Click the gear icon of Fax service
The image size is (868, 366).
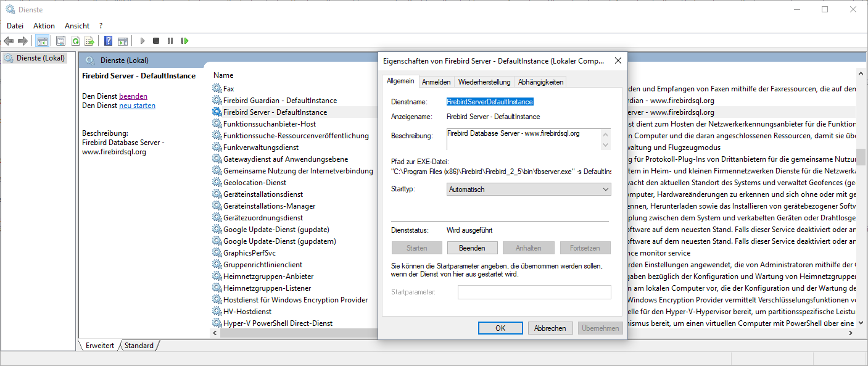217,89
